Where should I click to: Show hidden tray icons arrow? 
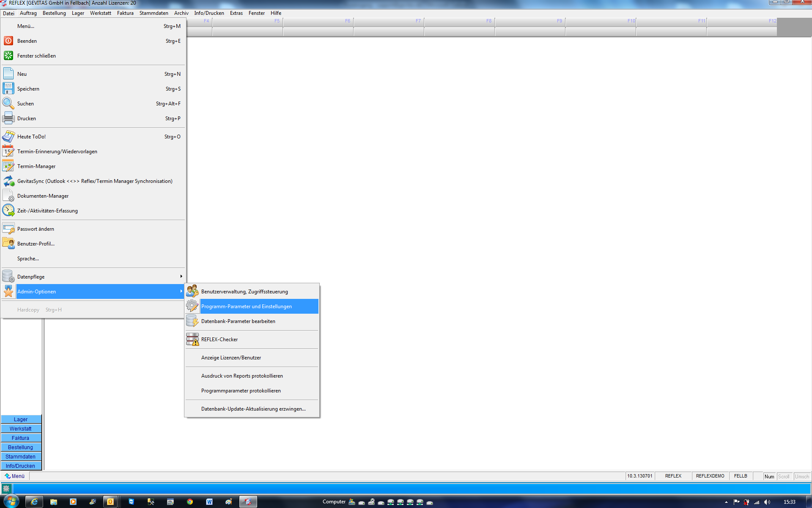726,502
